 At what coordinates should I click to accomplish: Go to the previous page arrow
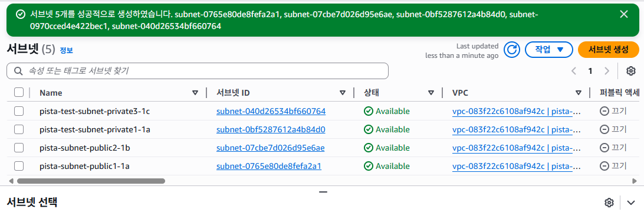(x=574, y=71)
